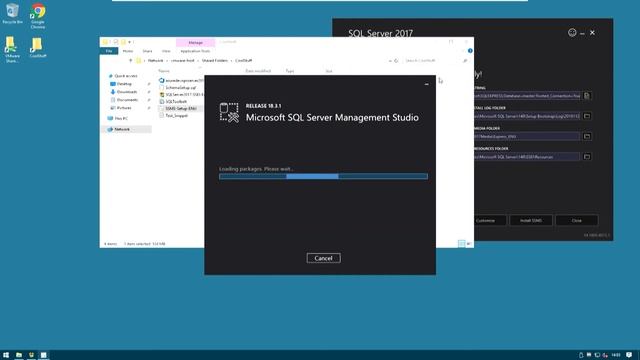Open Application Tools tab in File Explorer
The width and height of the screenshot is (640, 360).
pos(195,51)
